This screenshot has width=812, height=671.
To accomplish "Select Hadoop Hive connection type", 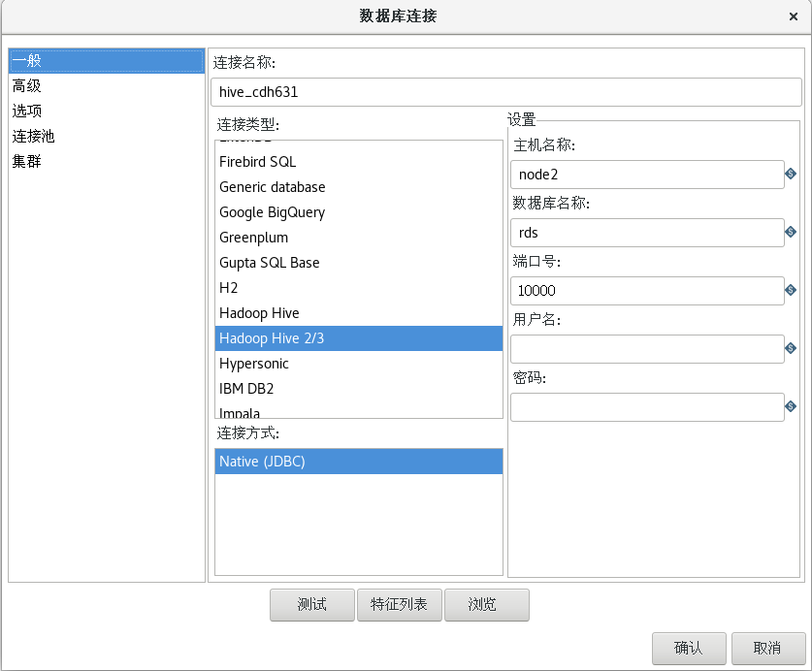I will point(359,313).
